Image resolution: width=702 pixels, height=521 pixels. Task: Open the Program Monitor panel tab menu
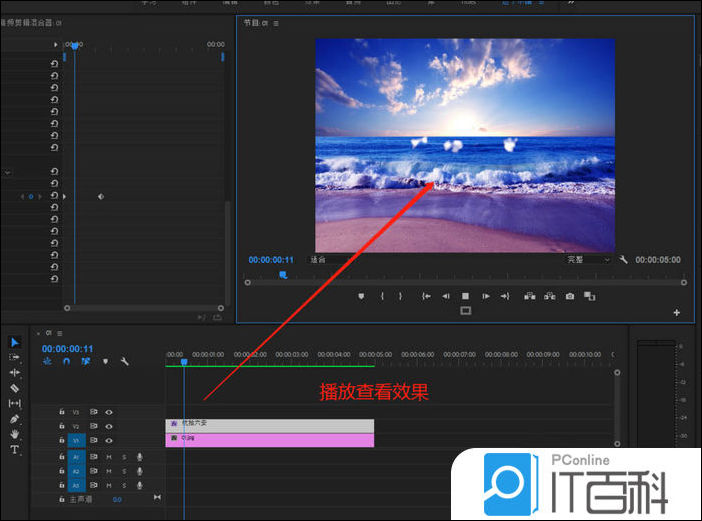point(276,22)
